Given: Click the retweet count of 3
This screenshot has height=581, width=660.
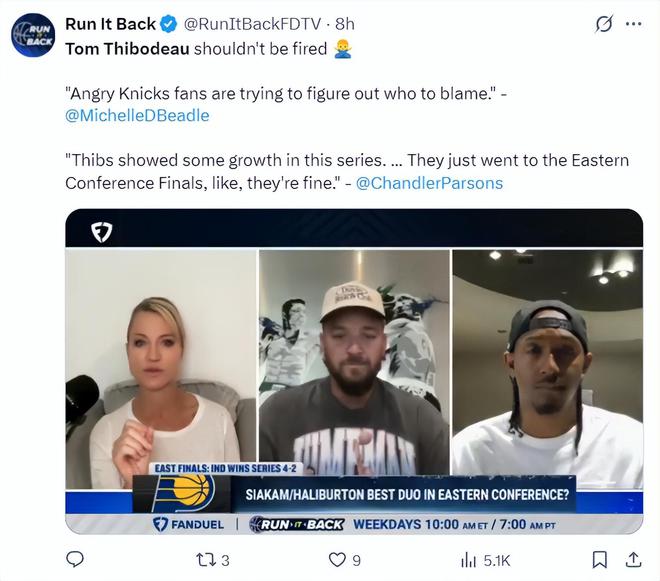Looking at the screenshot, I should [x=225, y=561].
